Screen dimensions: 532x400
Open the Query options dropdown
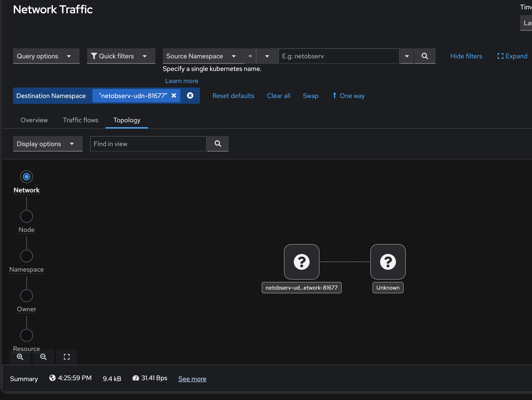coord(46,56)
